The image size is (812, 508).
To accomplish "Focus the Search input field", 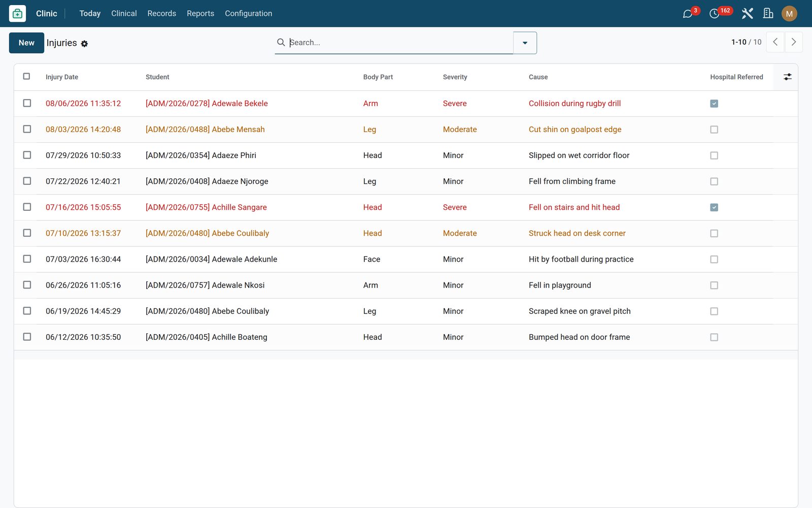I will (400, 43).
